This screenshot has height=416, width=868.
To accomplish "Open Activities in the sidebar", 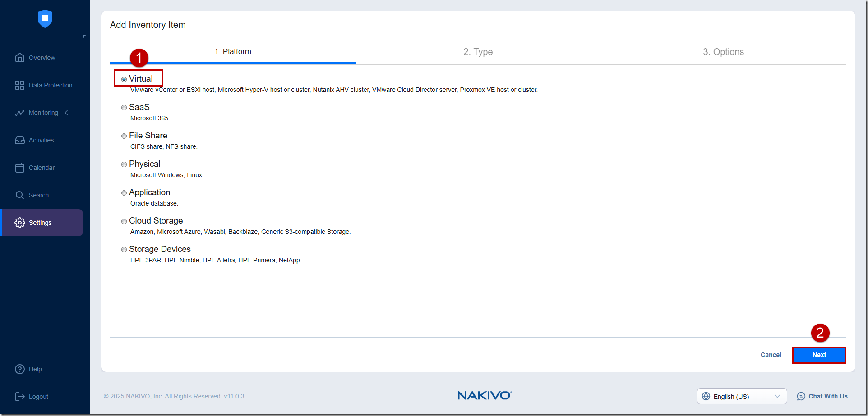I will [x=42, y=140].
